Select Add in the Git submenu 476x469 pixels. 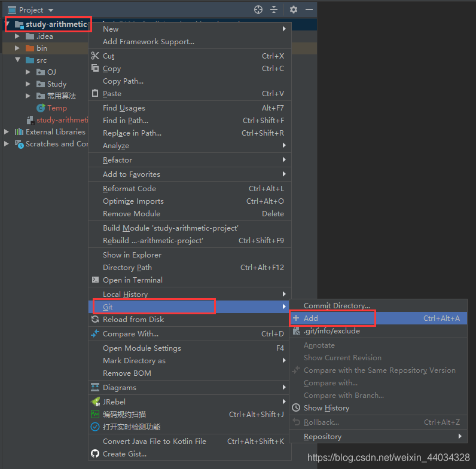[378, 318]
